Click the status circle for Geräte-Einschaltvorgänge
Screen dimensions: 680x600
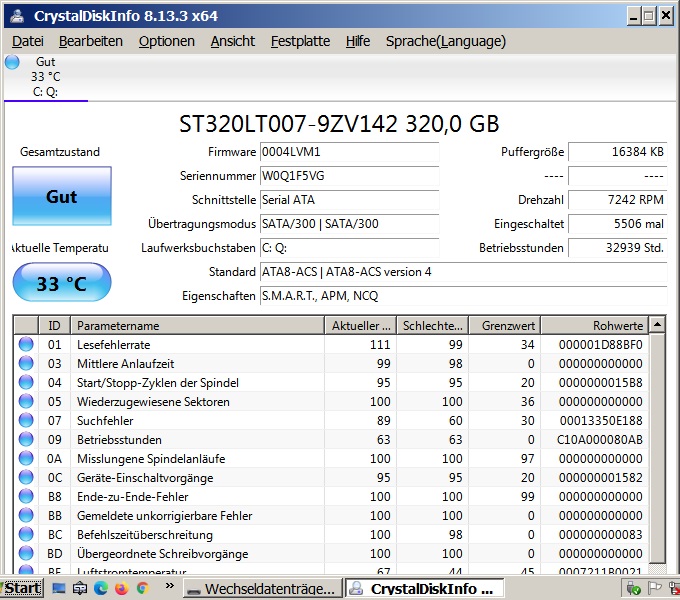pyautogui.click(x=26, y=477)
